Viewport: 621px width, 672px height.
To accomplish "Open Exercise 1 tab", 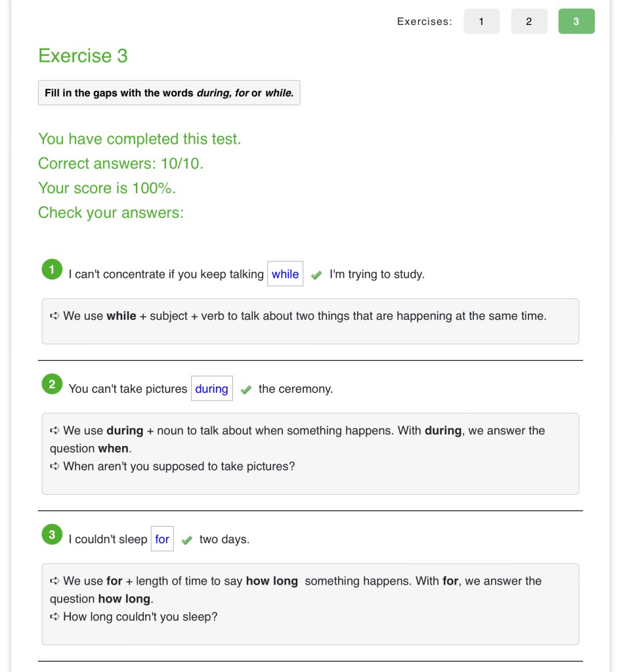I will [481, 22].
